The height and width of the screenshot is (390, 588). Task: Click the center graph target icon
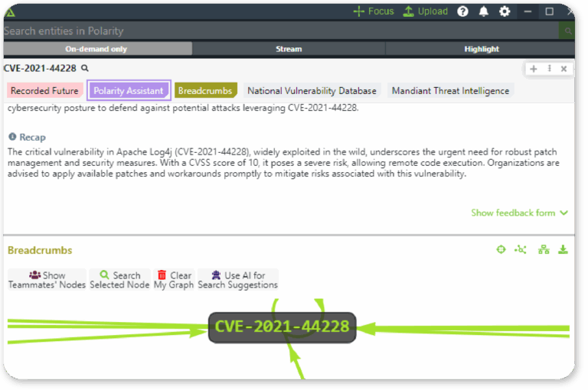coord(501,249)
